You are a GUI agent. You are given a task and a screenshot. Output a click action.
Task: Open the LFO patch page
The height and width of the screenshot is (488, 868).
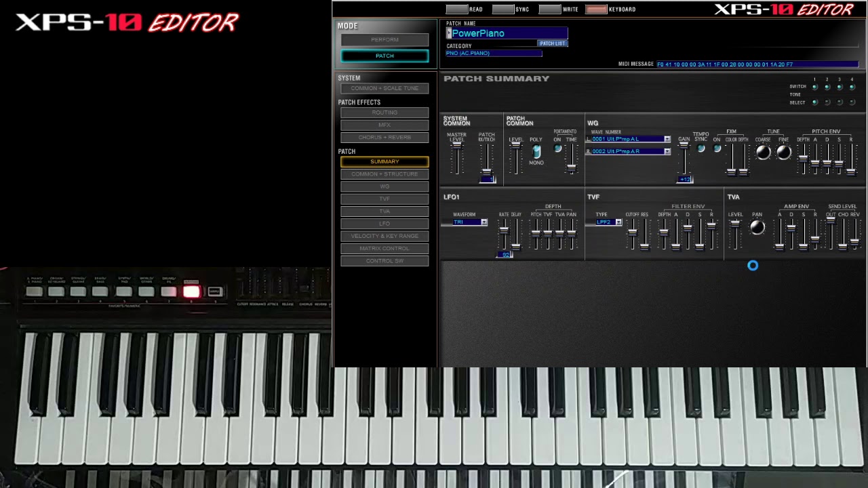point(384,224)
